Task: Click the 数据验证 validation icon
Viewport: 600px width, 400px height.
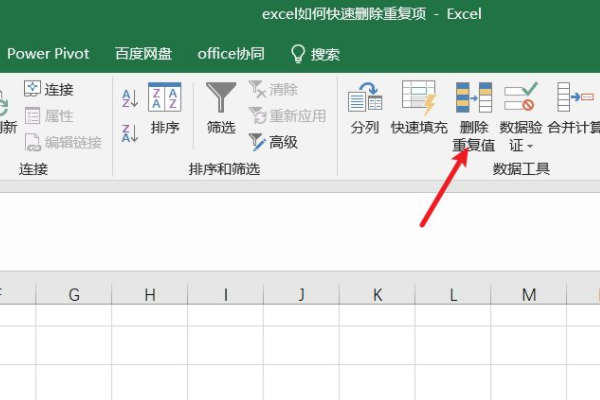Action: click(x=521, y=97)
